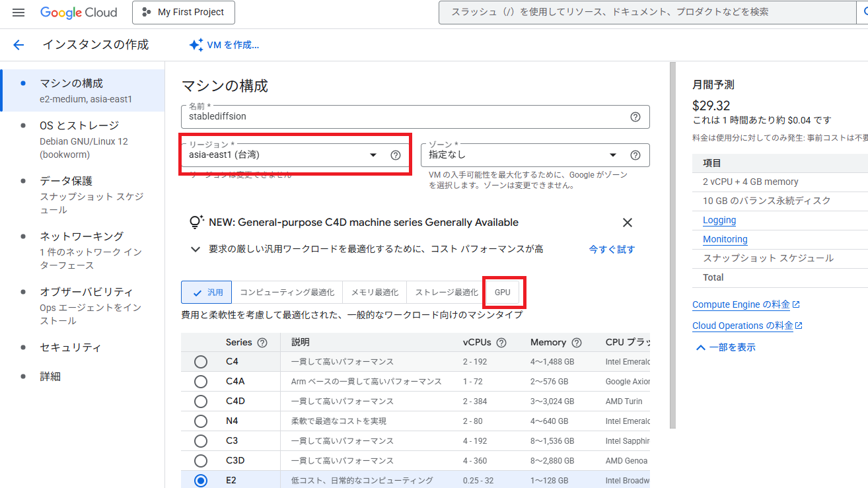This screenshot has height=488, width=868.
Task: Dismiss the C4D announcement banner
Action: coord(628,223)
